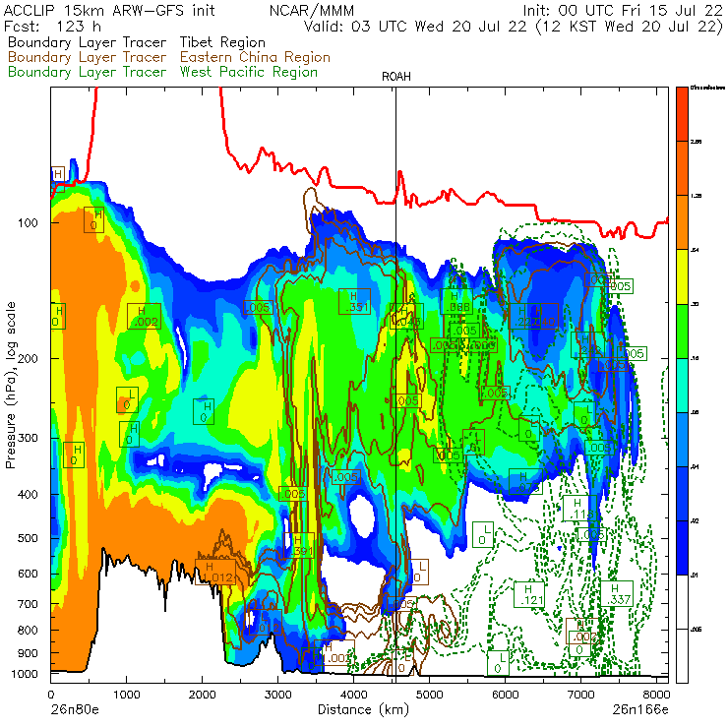The width and height of the screenshot is (728, 728).
Task: Click the brown 'H .351' contour label
Action: point(354,302)
